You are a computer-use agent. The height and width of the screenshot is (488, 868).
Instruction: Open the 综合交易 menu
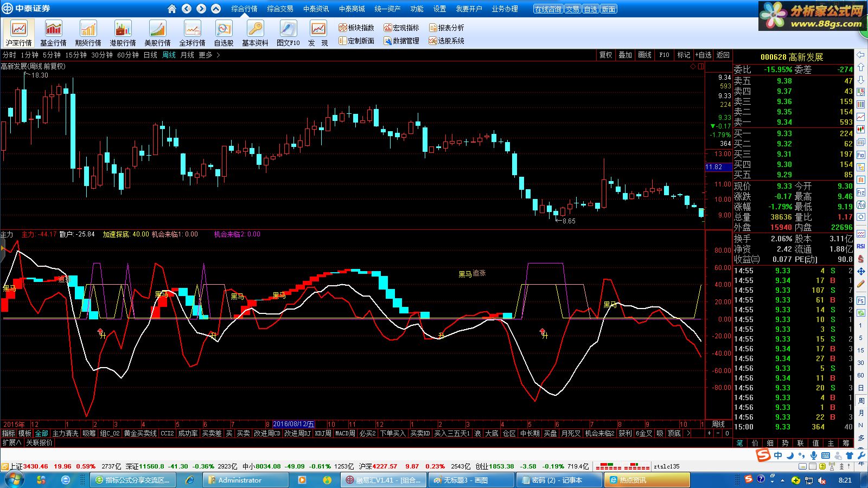(x=280, y=9)
